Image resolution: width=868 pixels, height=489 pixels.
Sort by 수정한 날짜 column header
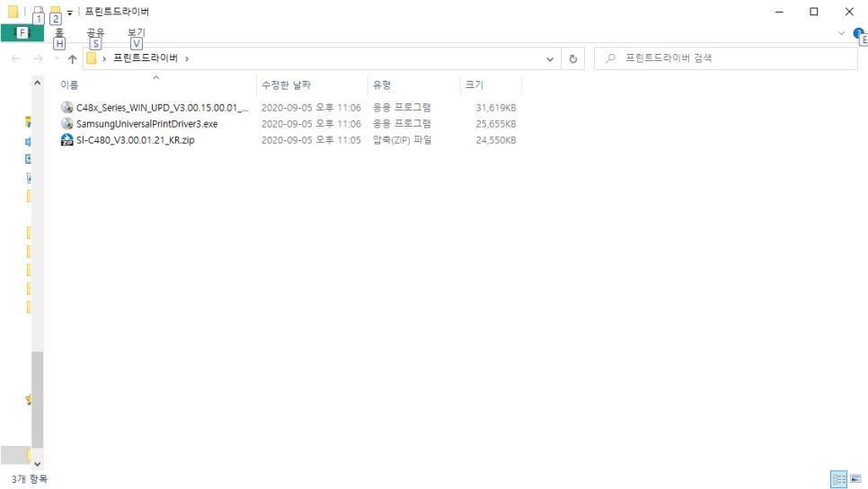click(312, 84)
